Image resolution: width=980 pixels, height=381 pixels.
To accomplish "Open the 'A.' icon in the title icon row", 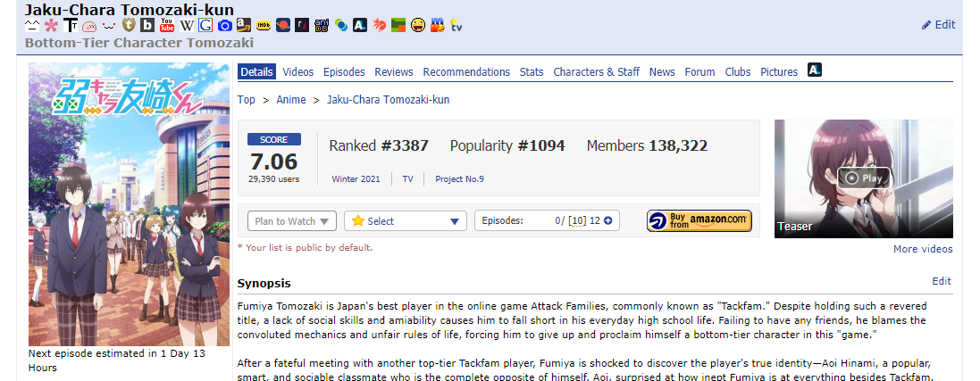I will (x=360, y=26).
